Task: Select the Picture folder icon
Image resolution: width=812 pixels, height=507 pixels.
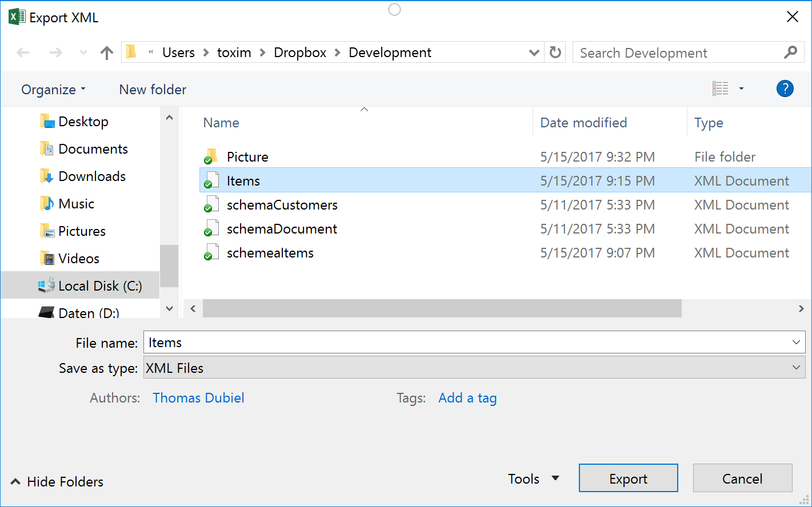Action: (211, 156)
